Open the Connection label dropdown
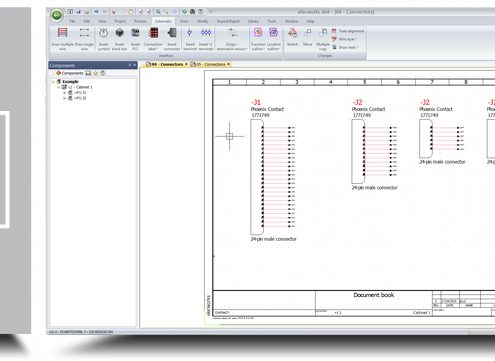This screenshot has height=361, width=495. click(x=153, y=39)
